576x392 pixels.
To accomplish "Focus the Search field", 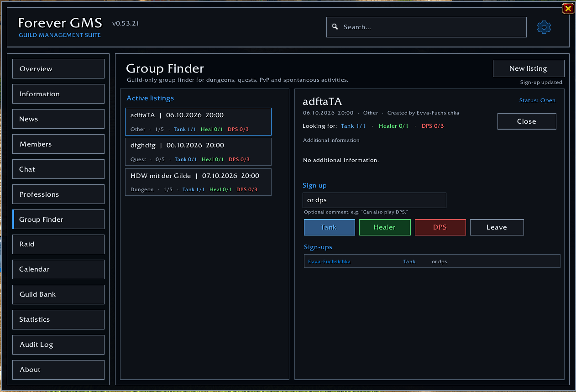I will pos(426,27).
